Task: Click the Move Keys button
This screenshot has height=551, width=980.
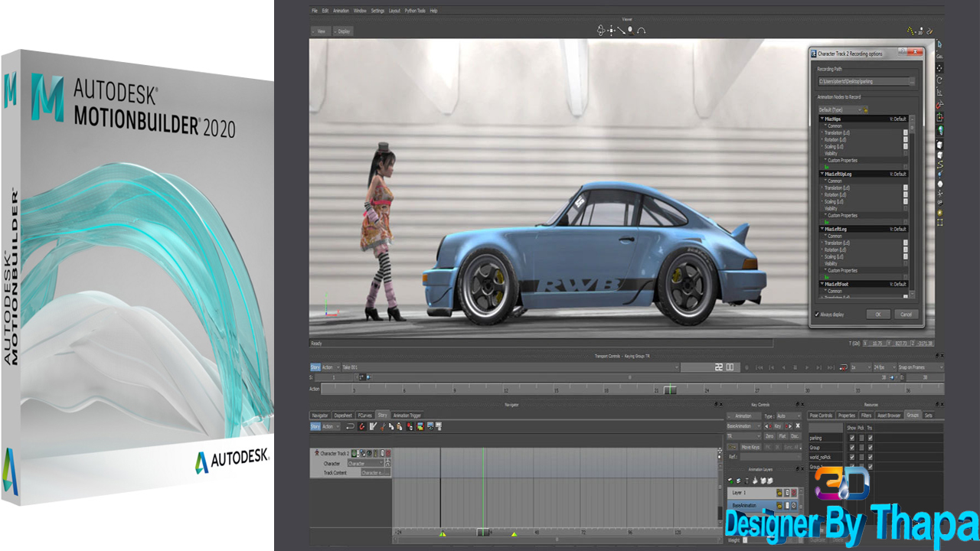Action: [x=751, y=446]
